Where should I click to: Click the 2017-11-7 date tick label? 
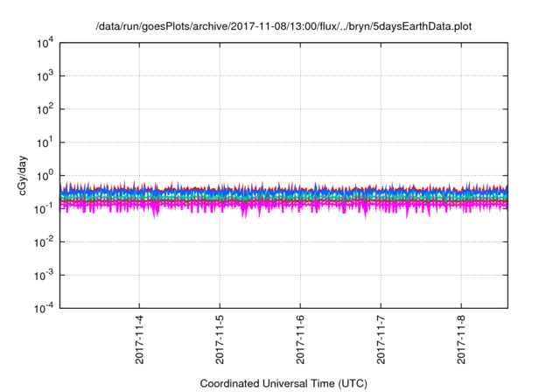[381, 339]
